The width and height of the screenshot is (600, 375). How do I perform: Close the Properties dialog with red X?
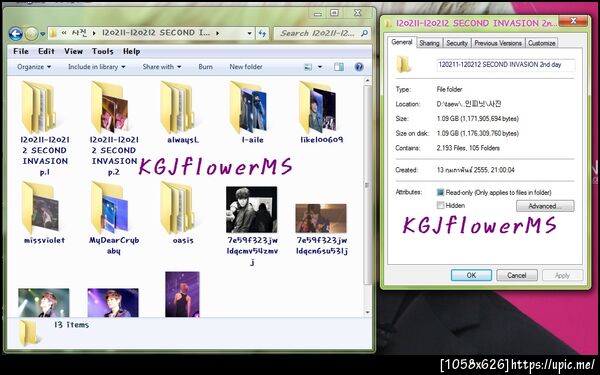[573, 21]
